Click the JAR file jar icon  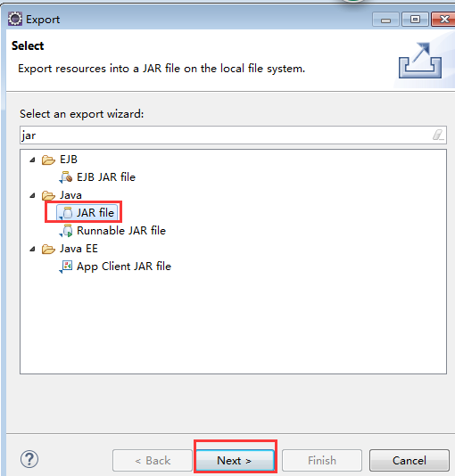click(x=66, y=213)
